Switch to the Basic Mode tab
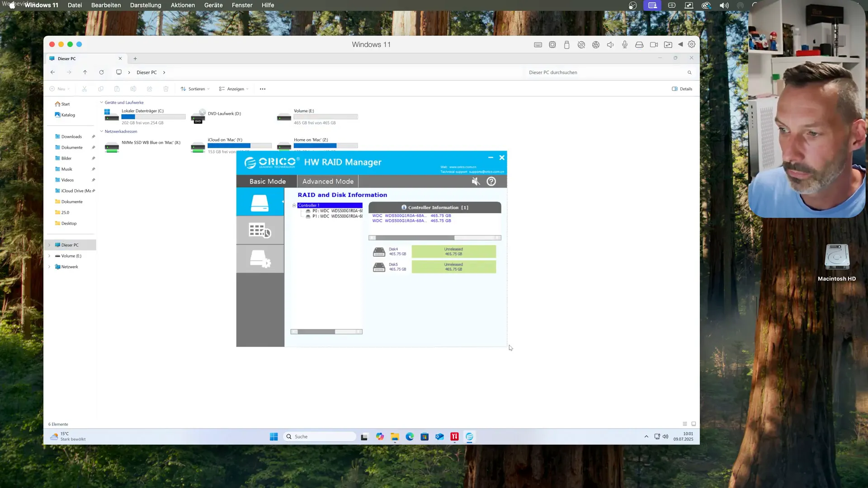 tap(267, 181)
